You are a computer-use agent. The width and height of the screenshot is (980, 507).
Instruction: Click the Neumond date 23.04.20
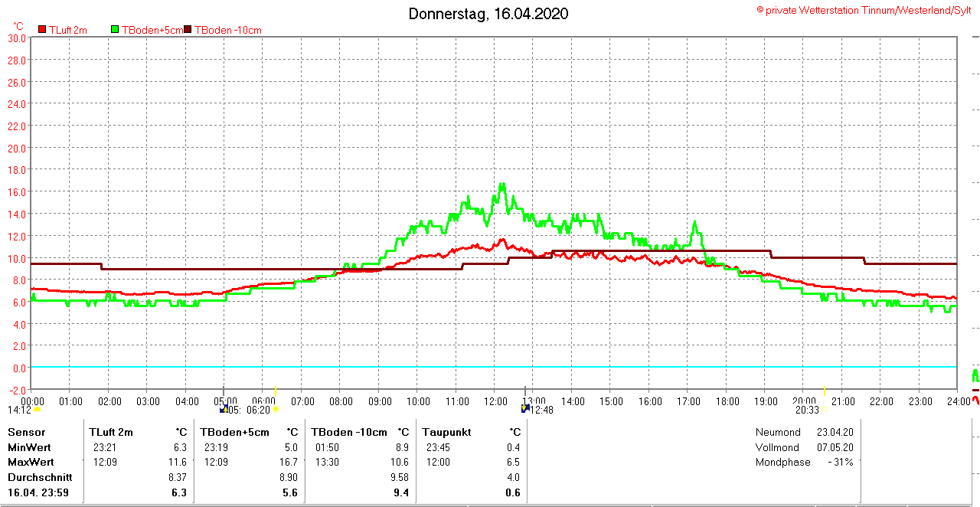pyautogui.click(x=836, y=432)
